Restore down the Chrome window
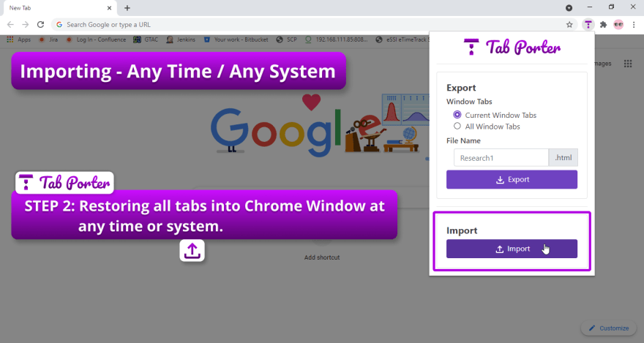This screenshot has width=644, height=343. pyautogui.click(x=611, y=7)
